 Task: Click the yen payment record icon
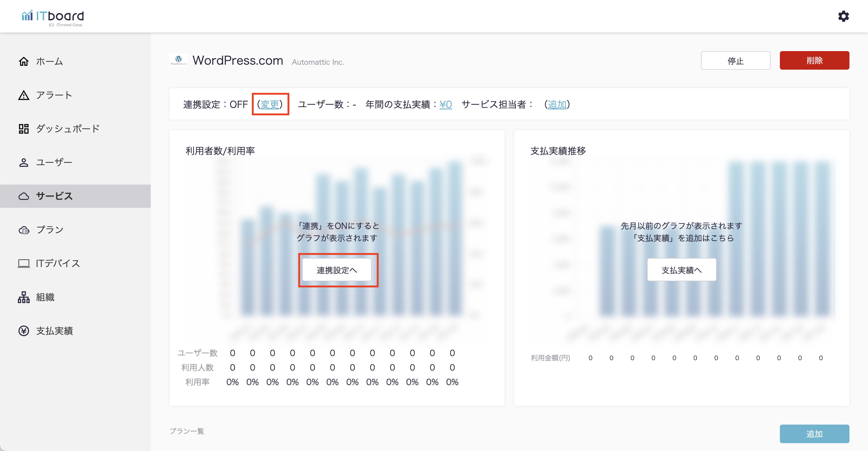click(23, 331)
